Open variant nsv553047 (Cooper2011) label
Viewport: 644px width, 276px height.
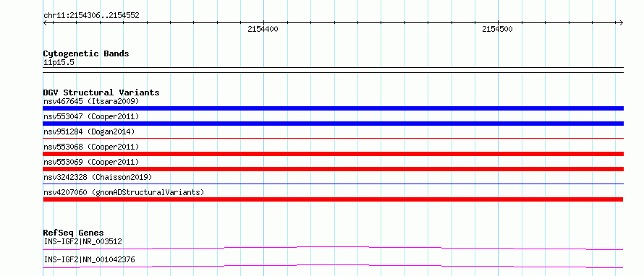click(91, 116)
